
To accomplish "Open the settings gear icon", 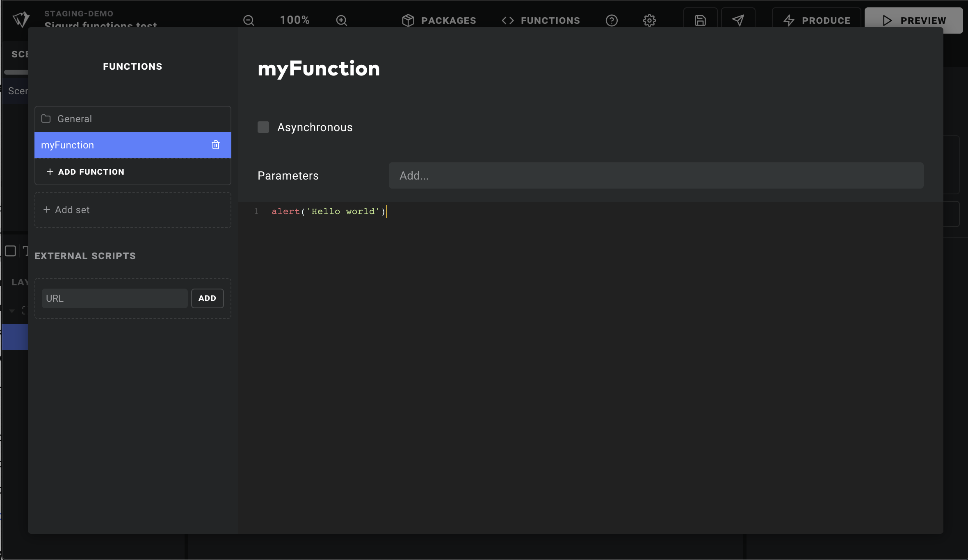I will 649,20.
